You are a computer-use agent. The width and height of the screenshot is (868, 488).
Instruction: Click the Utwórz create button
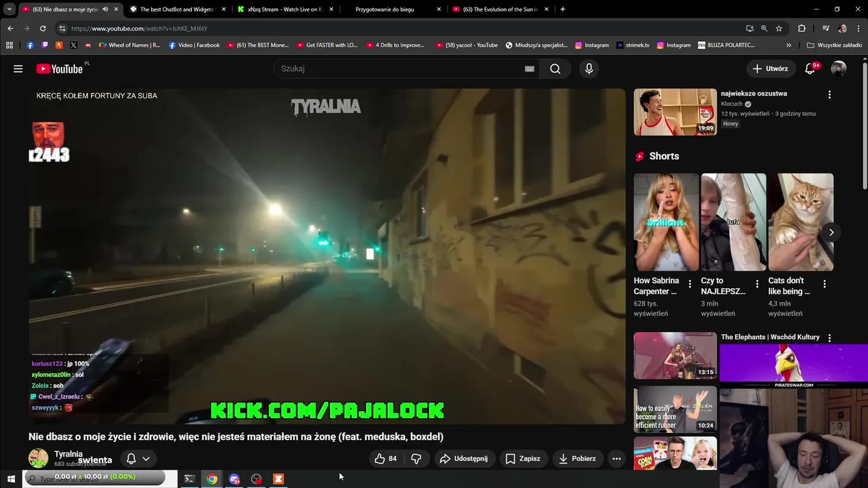point(770,68)
